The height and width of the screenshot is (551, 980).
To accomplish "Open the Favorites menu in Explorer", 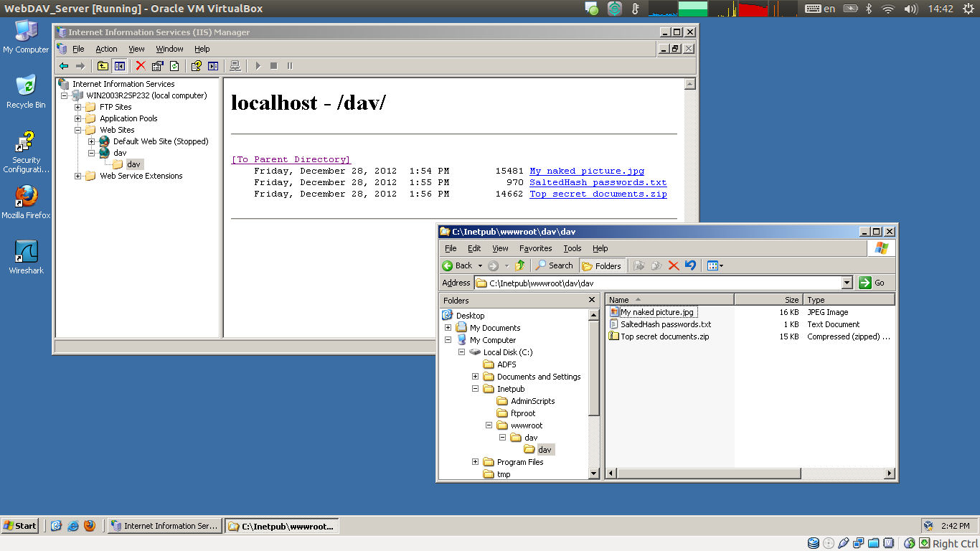I will (536, 248).
